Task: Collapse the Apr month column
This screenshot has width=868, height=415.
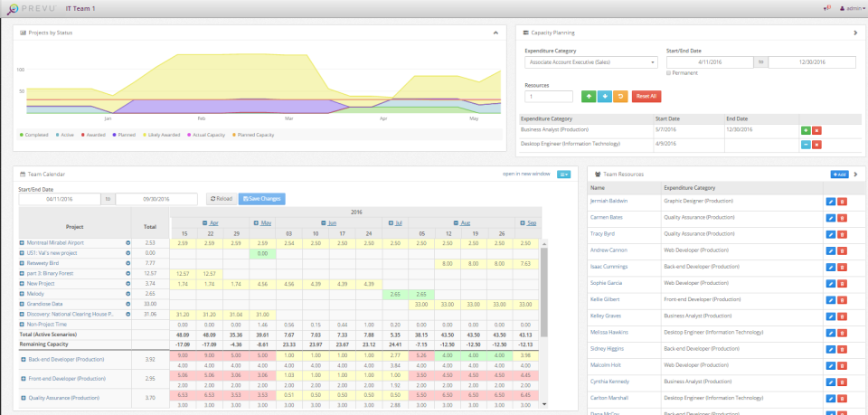Action: 205,223
